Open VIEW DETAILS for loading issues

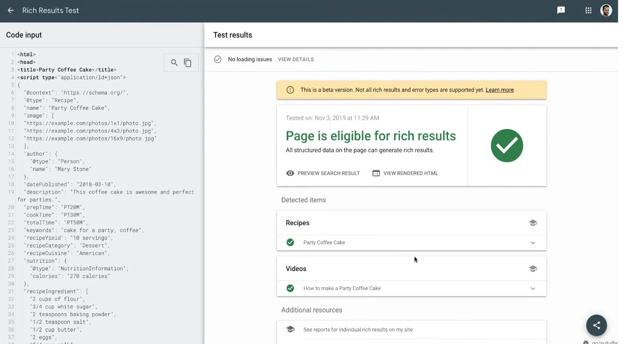tap(296, 60)
